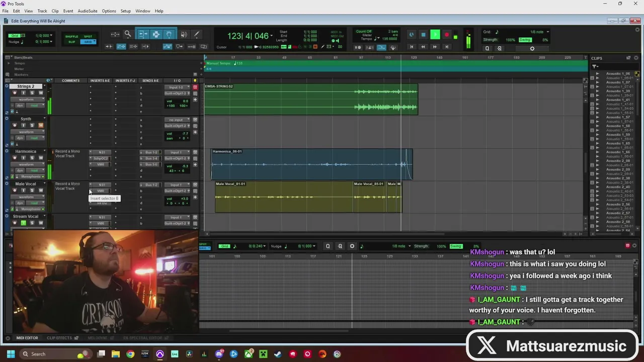Click the Fast Forward transport button
Image resolution: width=644 pixels, height=362 pixels.
pos(435,47)
